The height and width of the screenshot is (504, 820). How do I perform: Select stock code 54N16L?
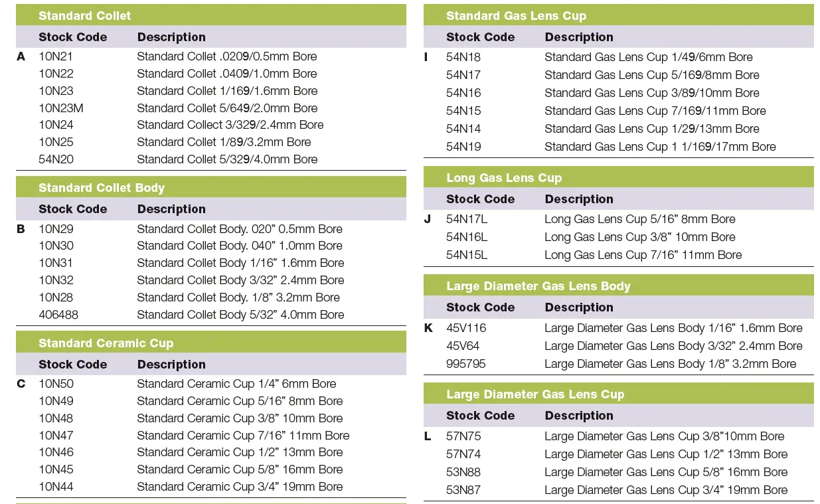(x=467, y=237)
